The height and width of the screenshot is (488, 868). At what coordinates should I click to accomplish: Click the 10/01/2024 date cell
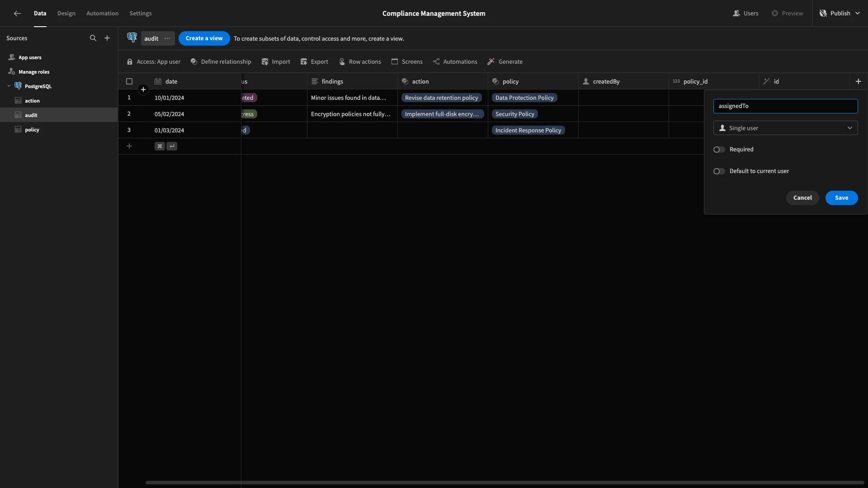pyautogui.click(x=195, y=98)
